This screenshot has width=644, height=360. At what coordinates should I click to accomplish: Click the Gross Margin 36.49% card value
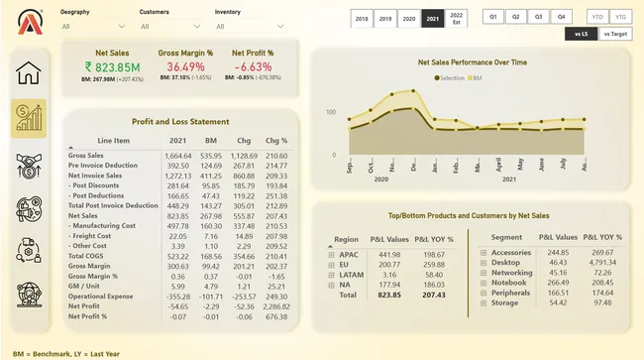coord(185,66)
